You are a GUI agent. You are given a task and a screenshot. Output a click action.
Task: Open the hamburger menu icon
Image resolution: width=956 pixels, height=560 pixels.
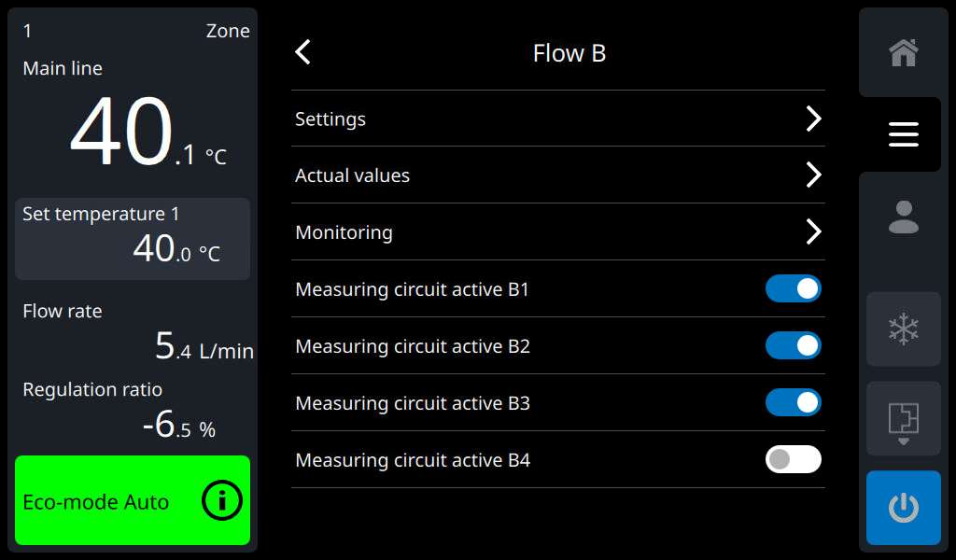tap(903, 134)
